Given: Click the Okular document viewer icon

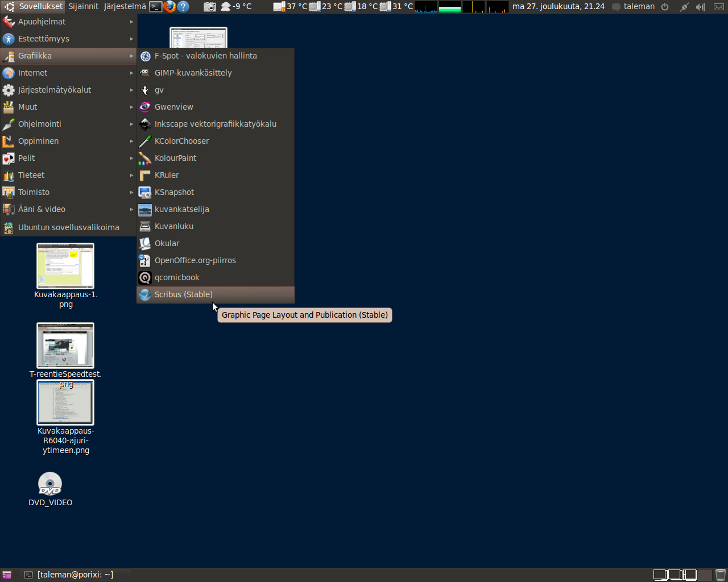Looking at the screenshot, I should point(145,243).
